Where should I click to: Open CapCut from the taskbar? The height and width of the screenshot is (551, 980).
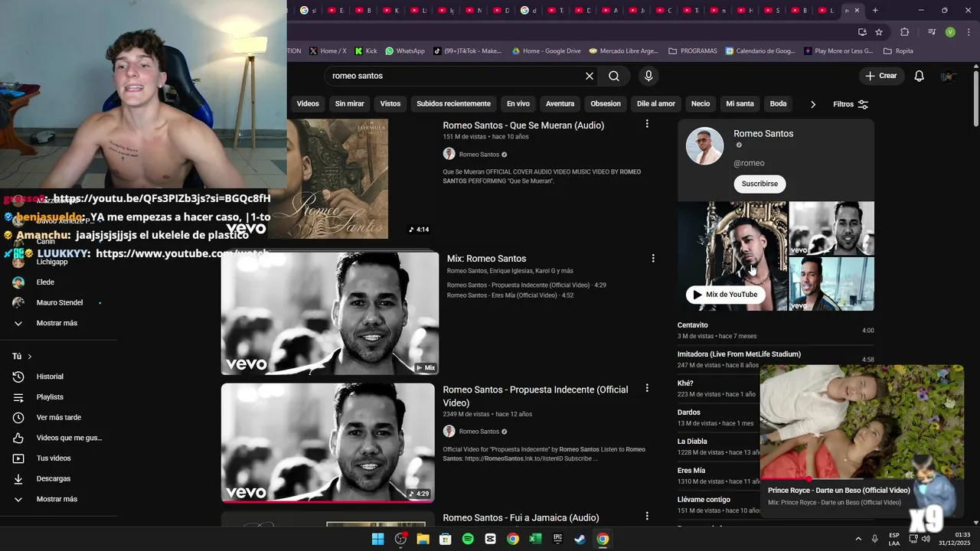click(x=490, y=539)
